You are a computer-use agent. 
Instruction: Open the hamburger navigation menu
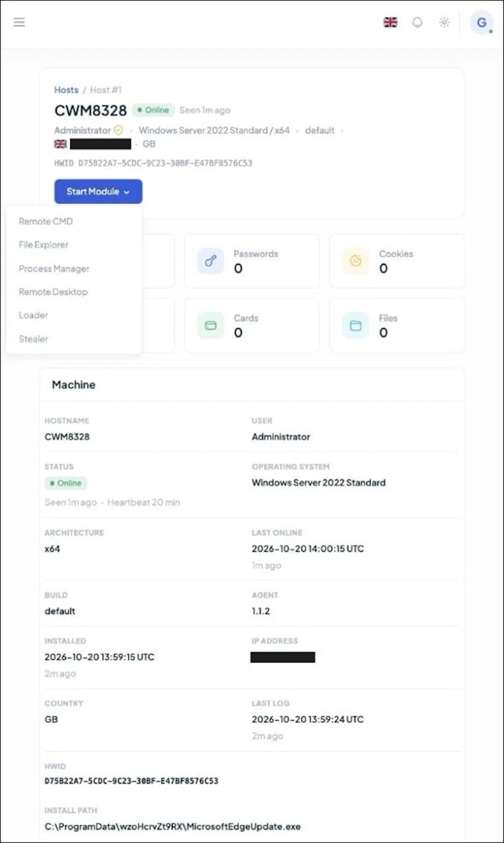[19, 22]
